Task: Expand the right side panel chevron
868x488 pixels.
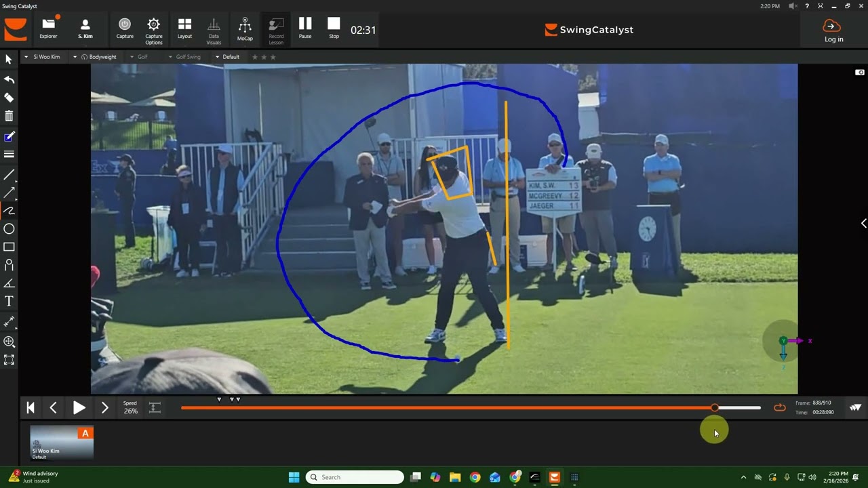Action: [863, 224]
